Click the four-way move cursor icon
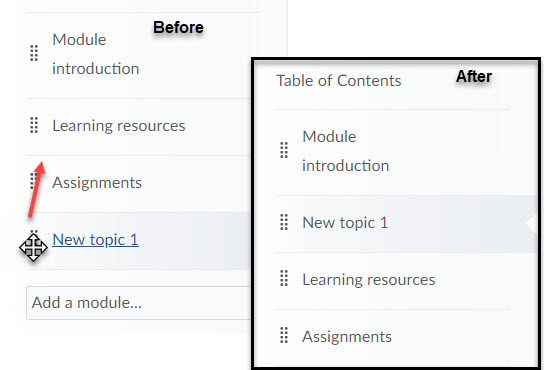 coord(33,247)
